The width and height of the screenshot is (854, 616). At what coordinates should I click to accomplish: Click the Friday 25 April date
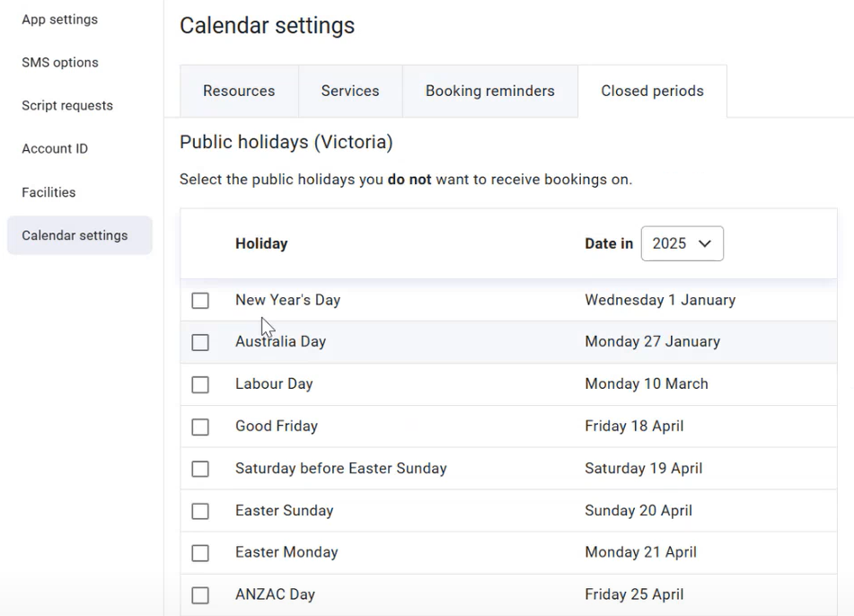(x=634, y=594)
